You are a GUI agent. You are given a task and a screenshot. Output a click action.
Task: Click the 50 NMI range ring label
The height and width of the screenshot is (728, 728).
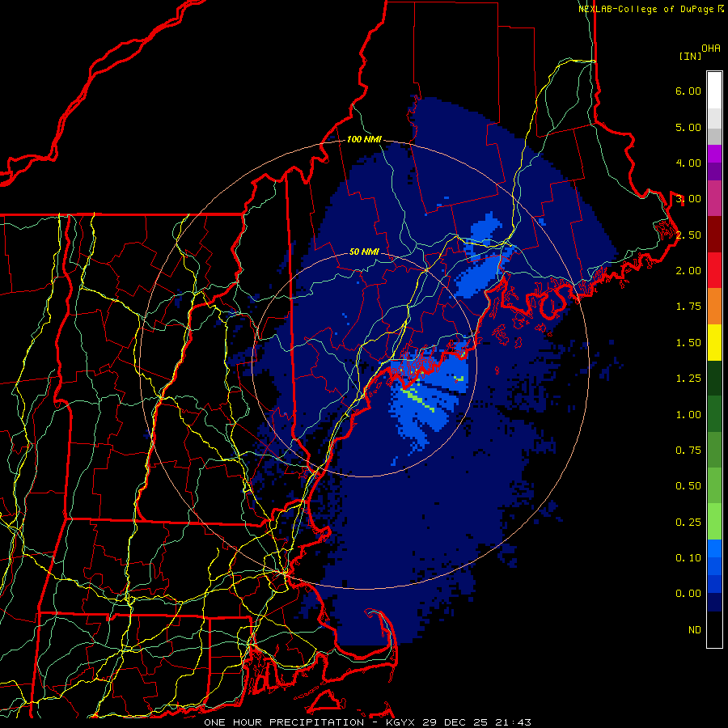coord(364,252)
